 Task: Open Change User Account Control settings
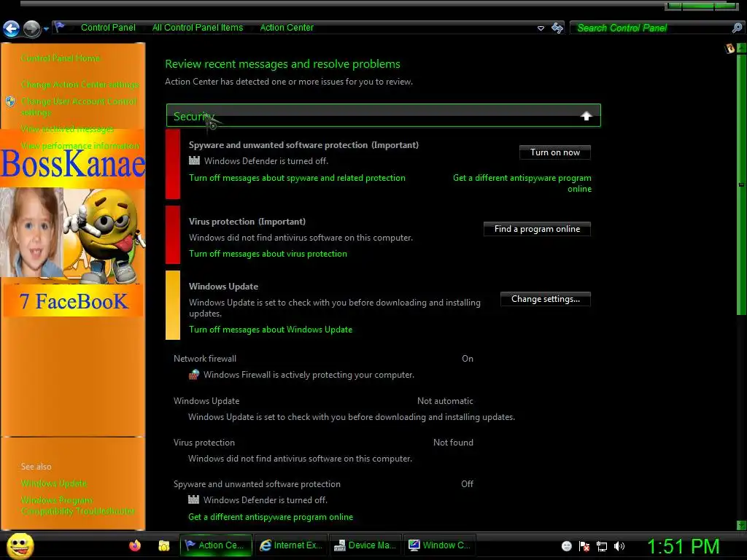click(79, 106)
